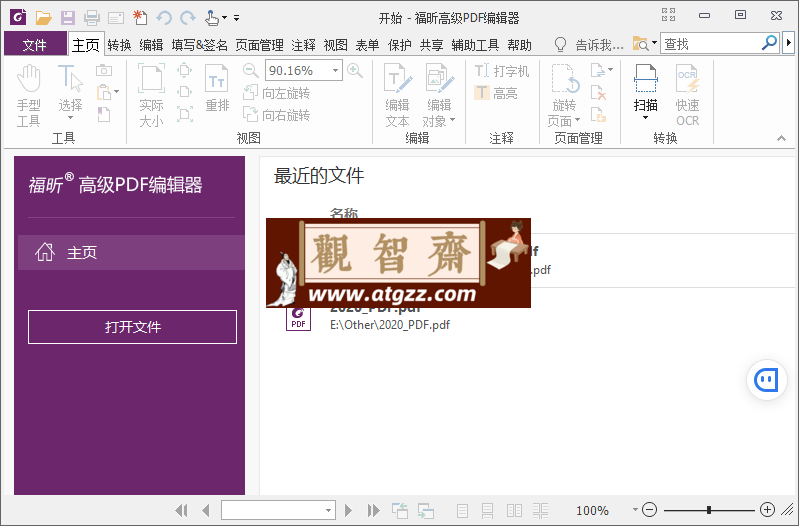
Task: Switch to Fill & Sign (填写&签名) tab
Action: [199, 45]
